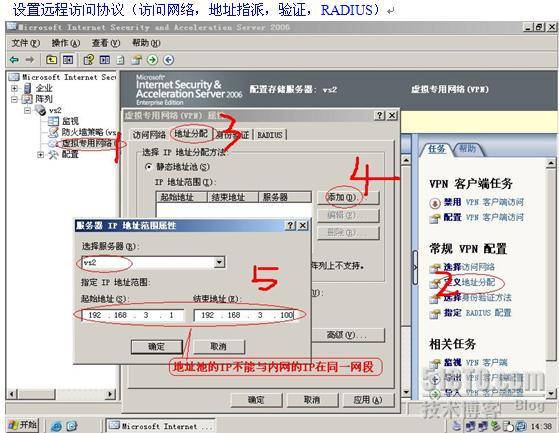Viewport: 559px width, 433px height.
Task: Open the 选择服务器 dropdown showing vs2
Action: (219, 263)
